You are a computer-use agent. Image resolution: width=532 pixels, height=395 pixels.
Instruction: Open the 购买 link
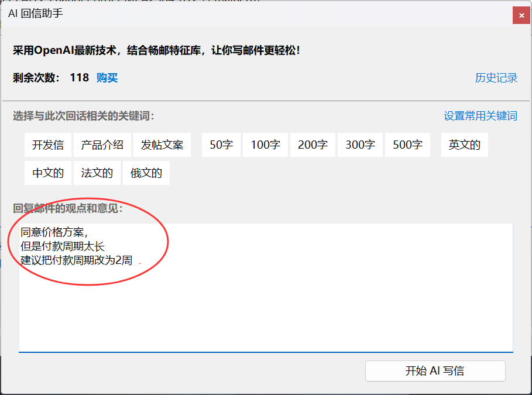[107, 78]
